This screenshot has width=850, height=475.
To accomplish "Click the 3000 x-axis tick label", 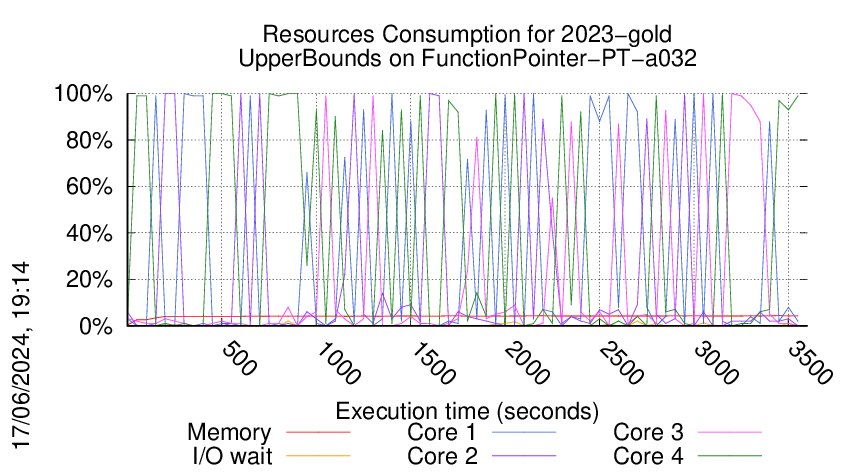I will coord(716,363).
